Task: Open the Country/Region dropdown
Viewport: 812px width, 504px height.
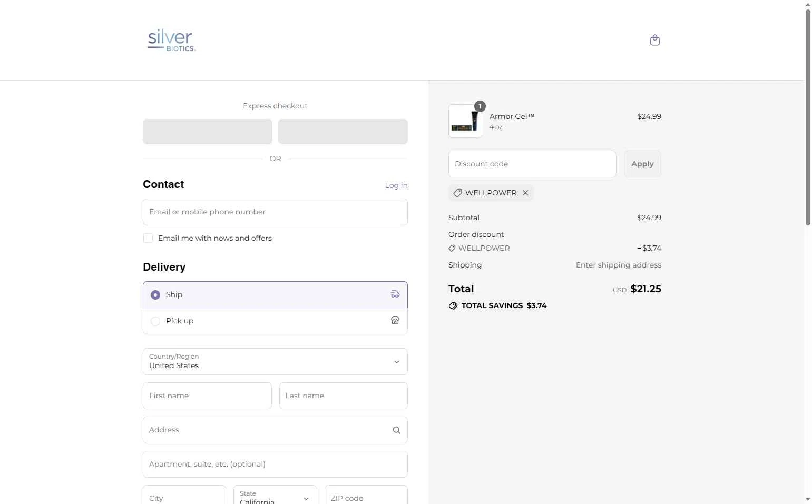Action: 275,361
